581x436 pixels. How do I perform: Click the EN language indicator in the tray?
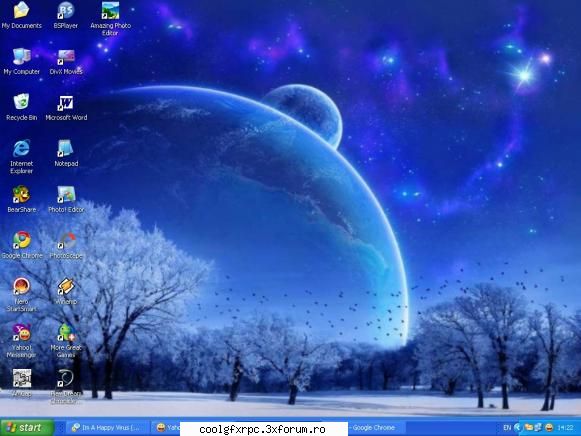pyautogui.click(x=507, y=428)
